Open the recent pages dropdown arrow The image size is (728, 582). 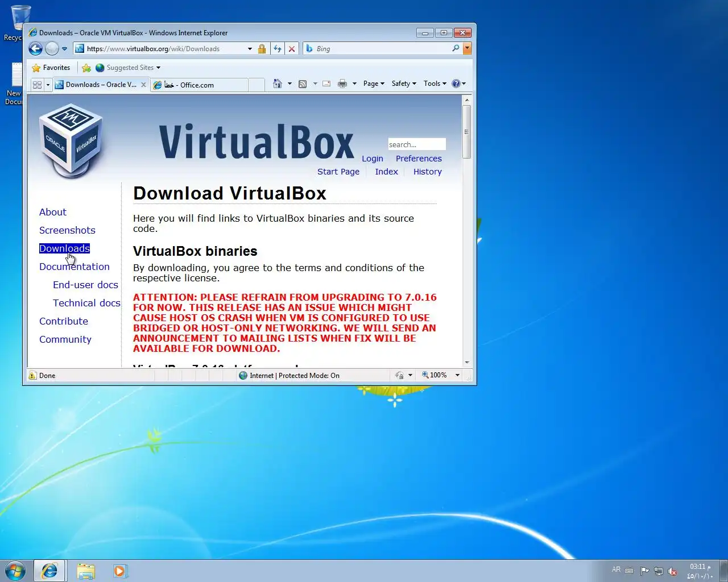[64, 49]
